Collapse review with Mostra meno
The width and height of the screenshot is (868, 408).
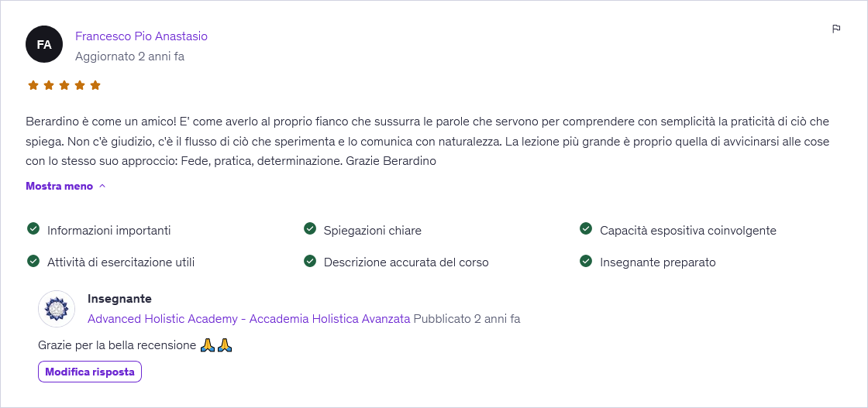59,186
